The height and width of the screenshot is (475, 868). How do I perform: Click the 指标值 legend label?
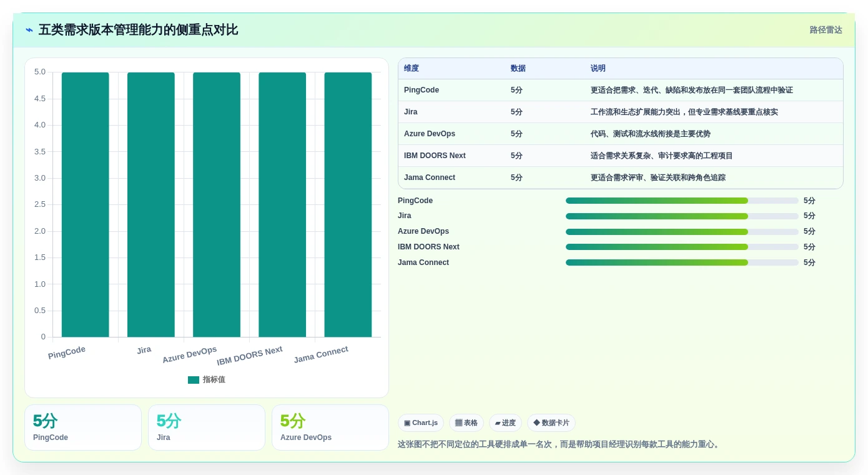[x=214, y=380]
